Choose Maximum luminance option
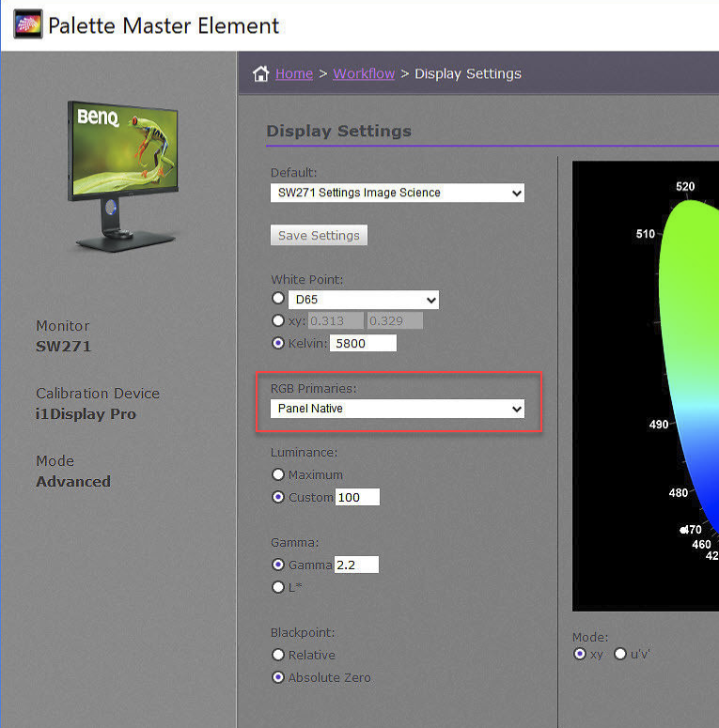Image resolution: width=719 pixels, height=728 pixels. 278,474
